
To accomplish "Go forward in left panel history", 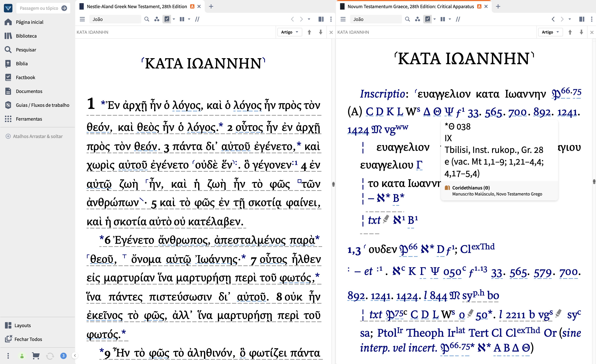I will (x=301, y=19).
